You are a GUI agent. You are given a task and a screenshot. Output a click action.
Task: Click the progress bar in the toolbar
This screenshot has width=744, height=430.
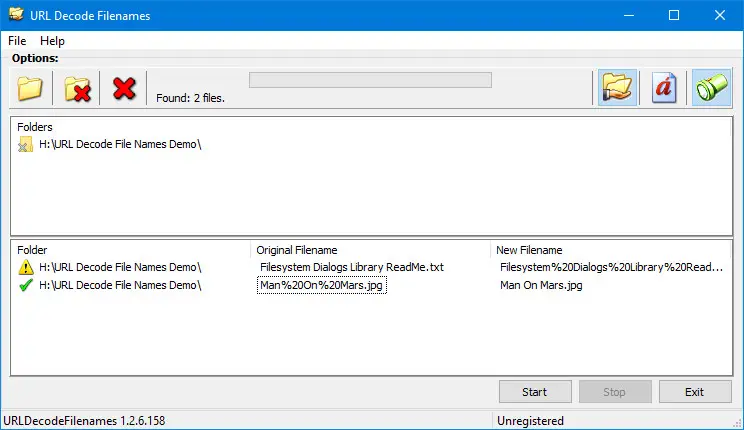pyautogui.click(x=370, y=80)
